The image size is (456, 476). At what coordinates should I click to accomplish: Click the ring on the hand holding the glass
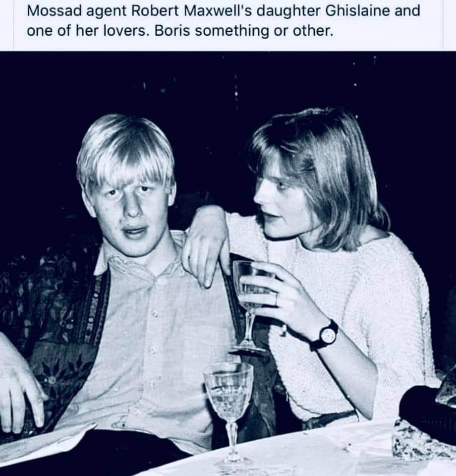[276, 299]
